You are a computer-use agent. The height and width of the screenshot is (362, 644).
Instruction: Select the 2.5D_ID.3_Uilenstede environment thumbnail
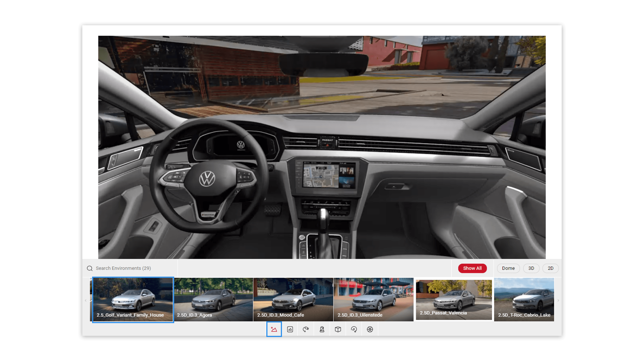point(373,299)
